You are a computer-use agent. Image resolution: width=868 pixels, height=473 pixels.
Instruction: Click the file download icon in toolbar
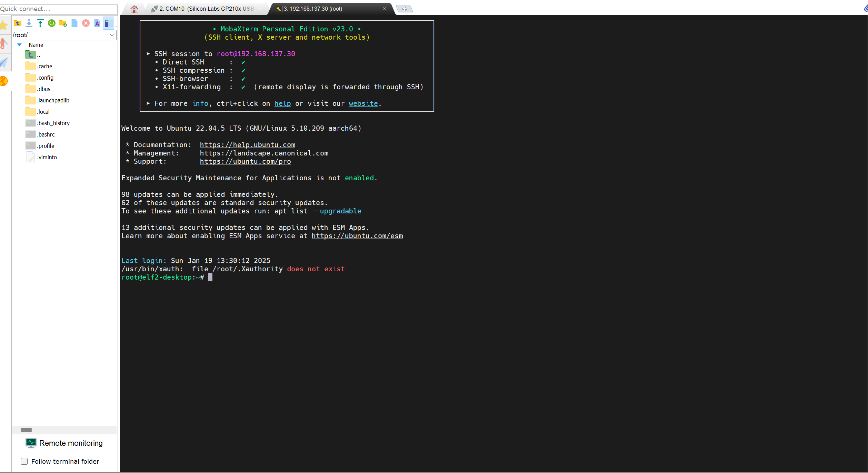[x=29, y=23]
